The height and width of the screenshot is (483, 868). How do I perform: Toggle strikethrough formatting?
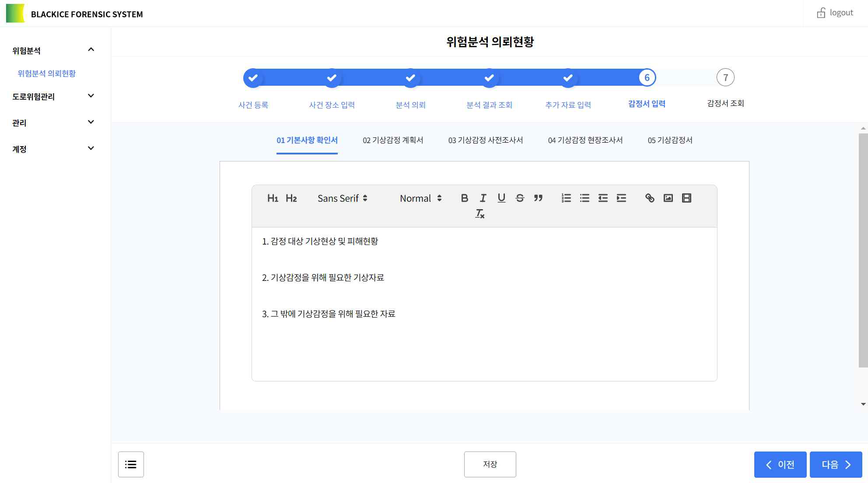(x=520, y=198)
